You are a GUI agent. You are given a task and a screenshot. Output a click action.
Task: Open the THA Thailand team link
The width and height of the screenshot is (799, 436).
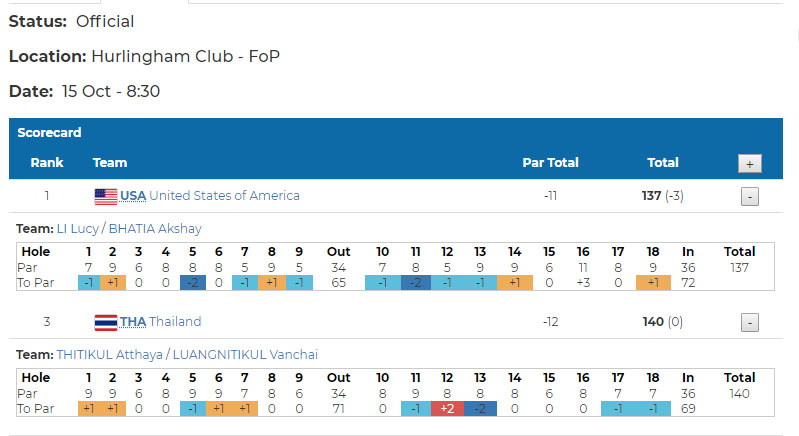point(160,322)
